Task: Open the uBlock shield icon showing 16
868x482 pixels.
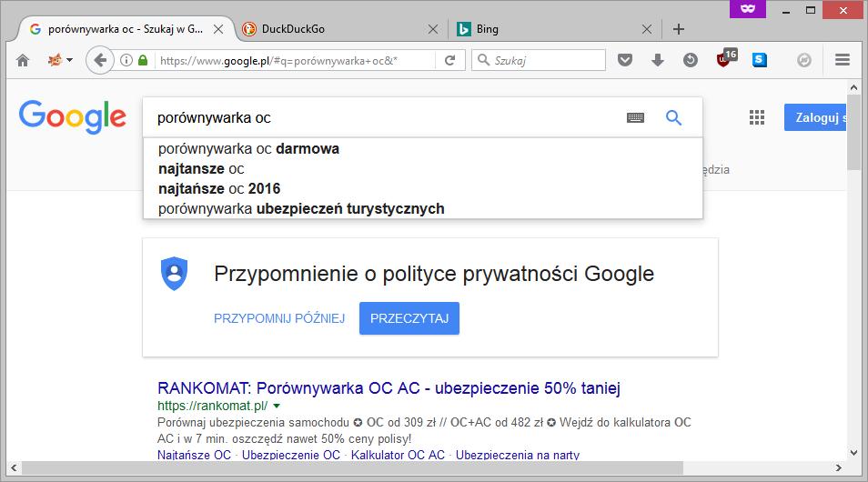Action: coord(726,58)
